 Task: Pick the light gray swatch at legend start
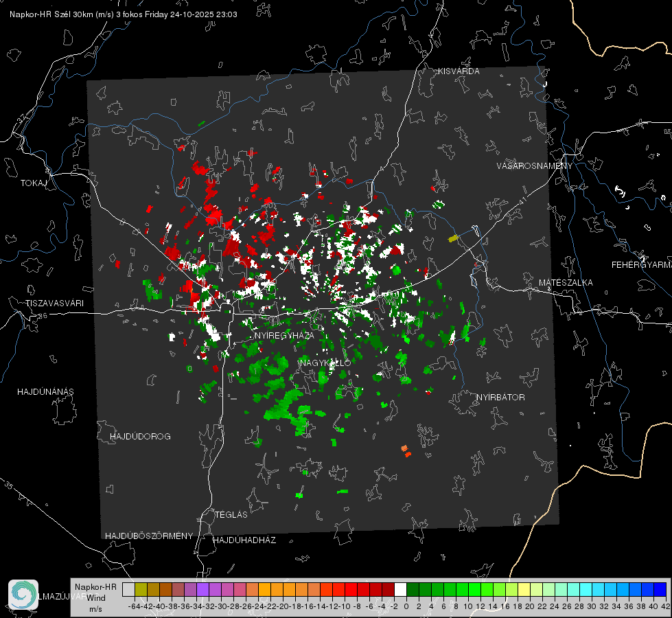click(128, 589)
